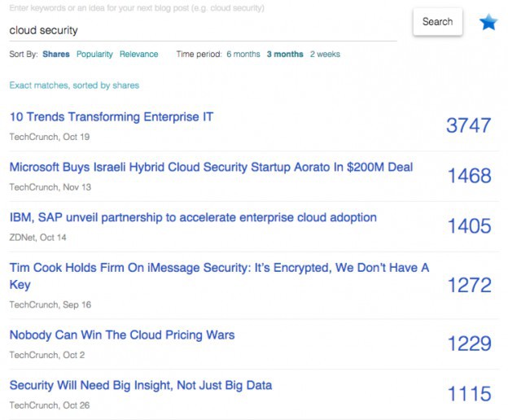The width and height of the screenshot is (508, 420).
Task: Click the 1115 share count
Action: click(469, 394)
